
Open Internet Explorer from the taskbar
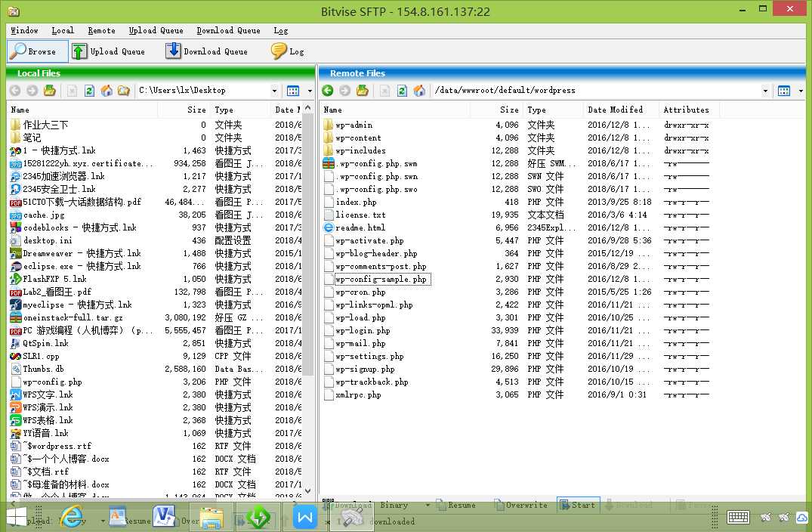click(x=72, y=516)
